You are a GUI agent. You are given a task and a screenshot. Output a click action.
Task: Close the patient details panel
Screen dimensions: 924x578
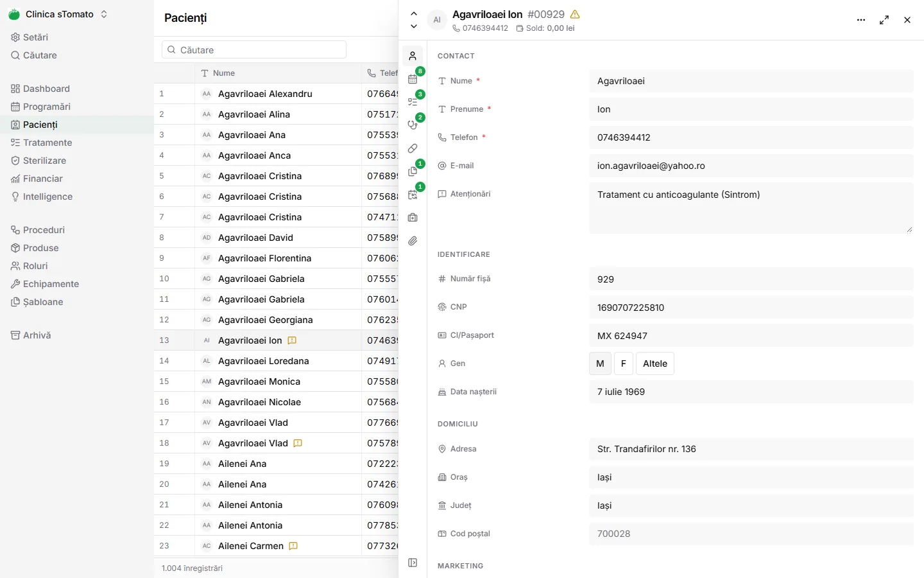[907, 20]
